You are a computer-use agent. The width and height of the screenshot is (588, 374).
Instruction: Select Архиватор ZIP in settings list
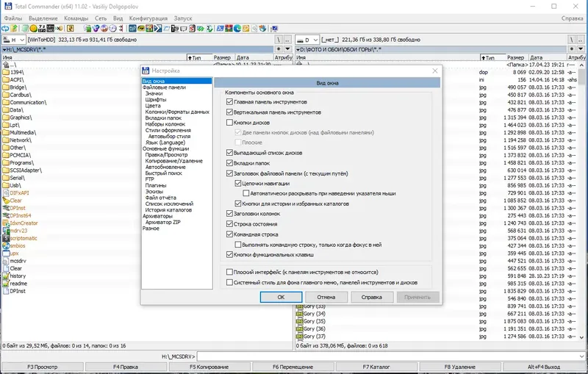(x=162, y=222)
